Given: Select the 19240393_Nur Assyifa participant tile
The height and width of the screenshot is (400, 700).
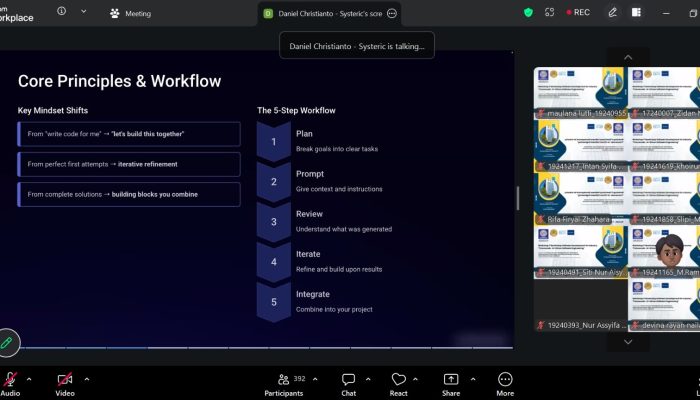Looking at the screenshot, I should pos(581,305).
